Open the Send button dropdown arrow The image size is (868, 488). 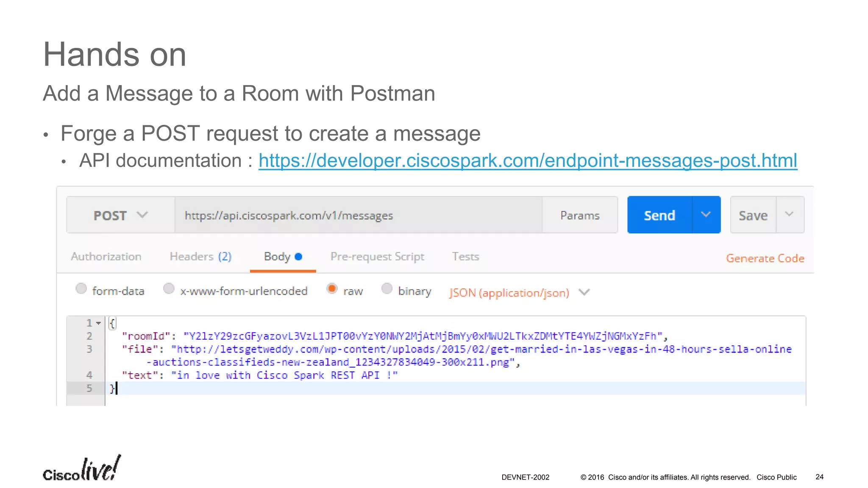(x=706, y=215)
